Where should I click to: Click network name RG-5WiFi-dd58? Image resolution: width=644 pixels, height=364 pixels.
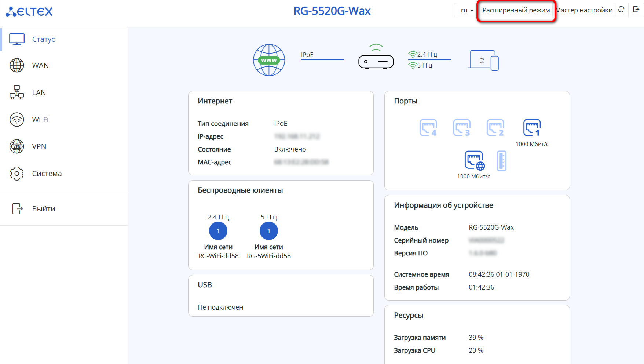point(269,256)
